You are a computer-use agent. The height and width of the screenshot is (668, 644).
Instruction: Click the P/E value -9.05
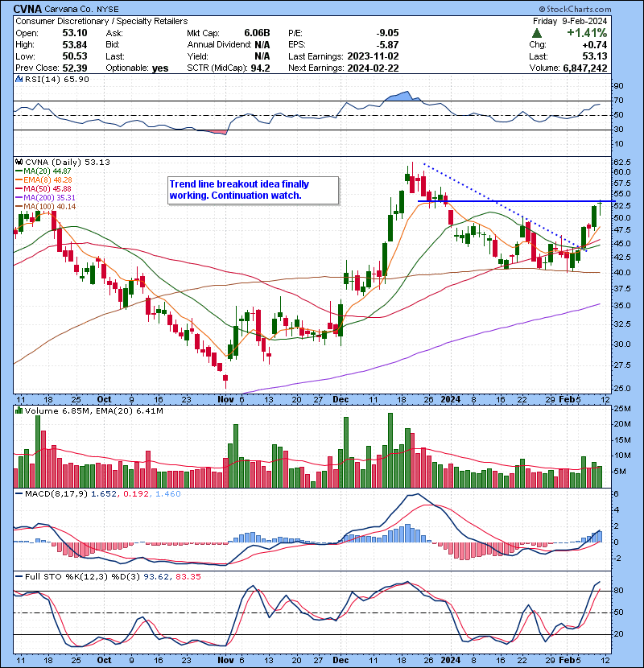[387, 33]
